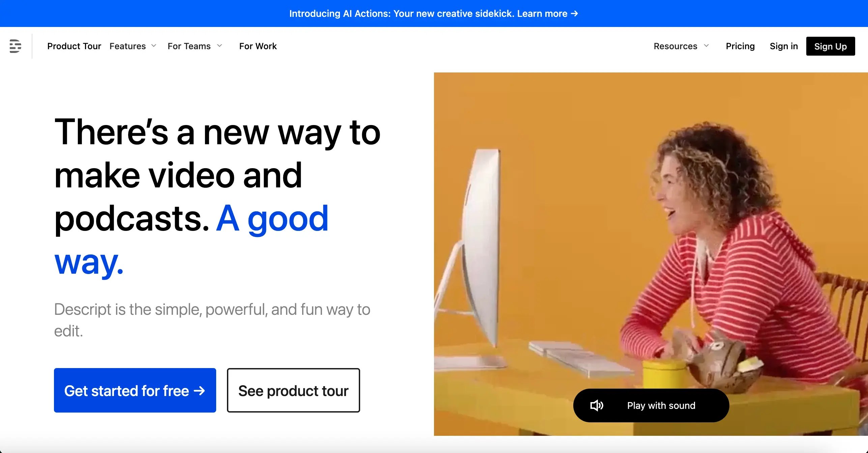
Task: Expand the For Teams navigation dropdown
Action: point(195,46)
